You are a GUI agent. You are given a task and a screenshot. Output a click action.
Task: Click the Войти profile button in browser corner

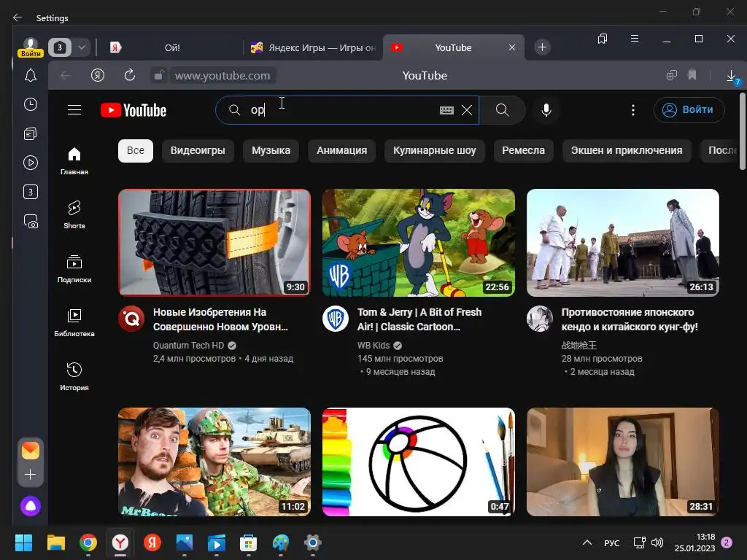(x=31, y=47)
